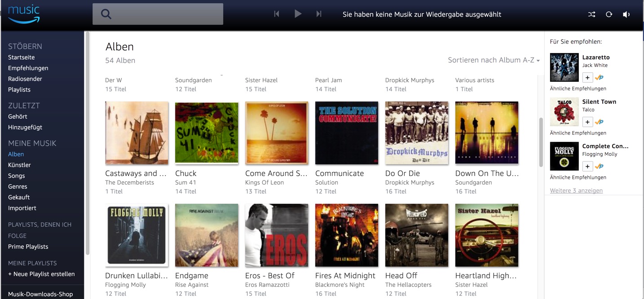This screenshot has width=644, height=299.
Task: Open Endgame album cover
Action: [207, 235]
